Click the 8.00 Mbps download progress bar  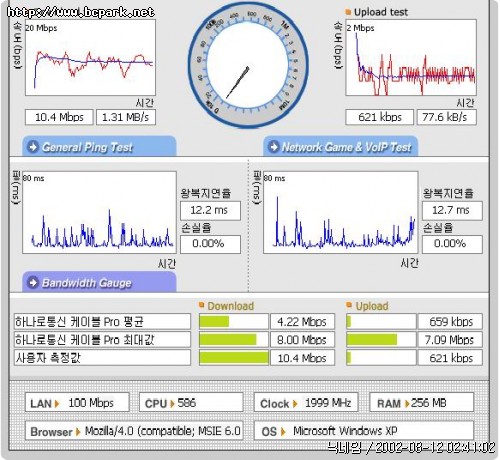click(x=234, y=339)
